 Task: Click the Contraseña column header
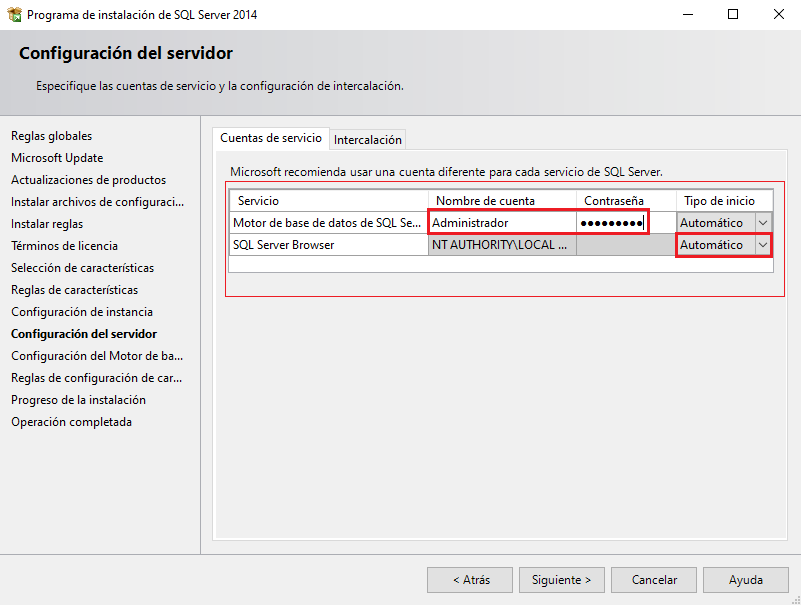point(626,201)
